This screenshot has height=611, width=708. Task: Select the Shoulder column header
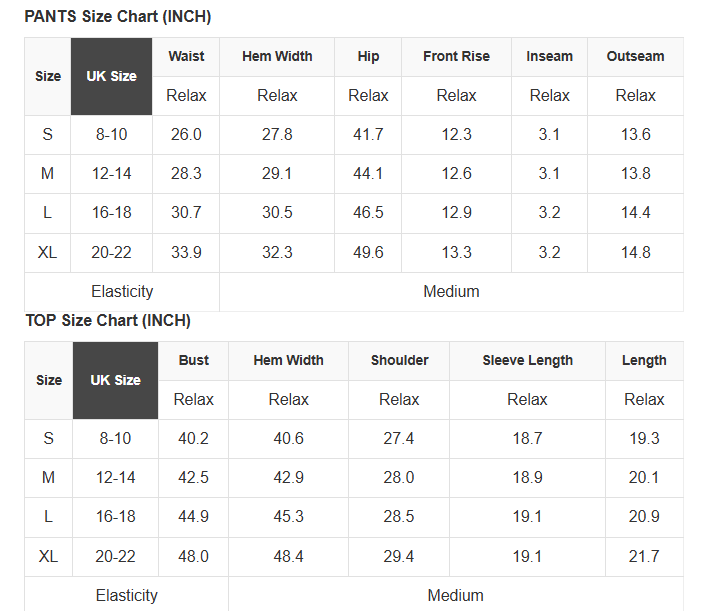click(399, 360)
